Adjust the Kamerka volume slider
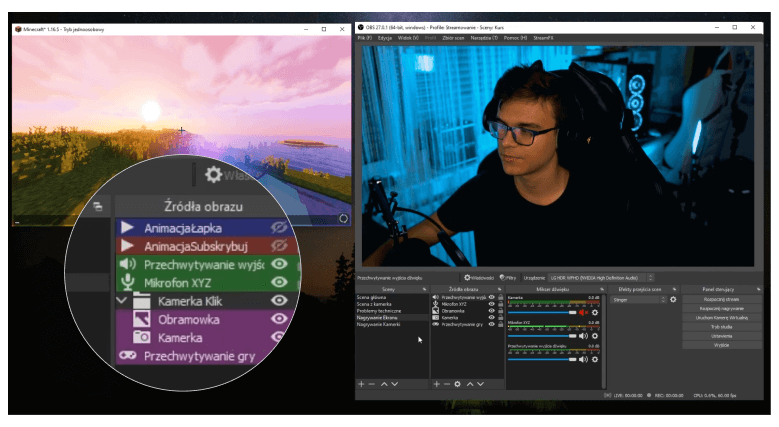The width and height of the screenshot is (779, 427). point(540,312)
